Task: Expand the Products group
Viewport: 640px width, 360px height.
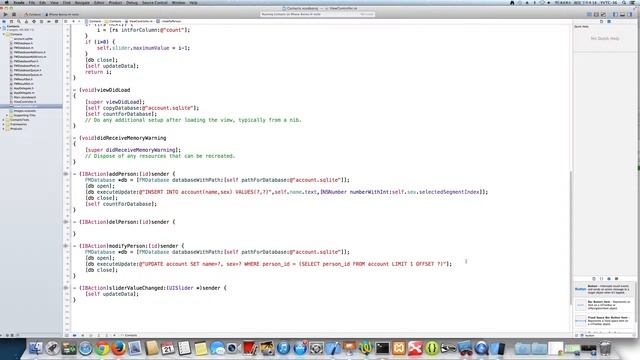Action: 4,129
